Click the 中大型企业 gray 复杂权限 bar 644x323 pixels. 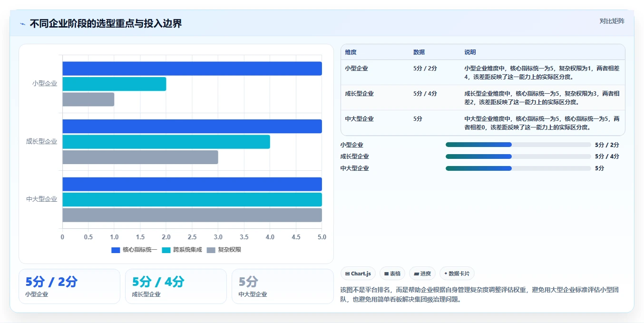(192, 215)
